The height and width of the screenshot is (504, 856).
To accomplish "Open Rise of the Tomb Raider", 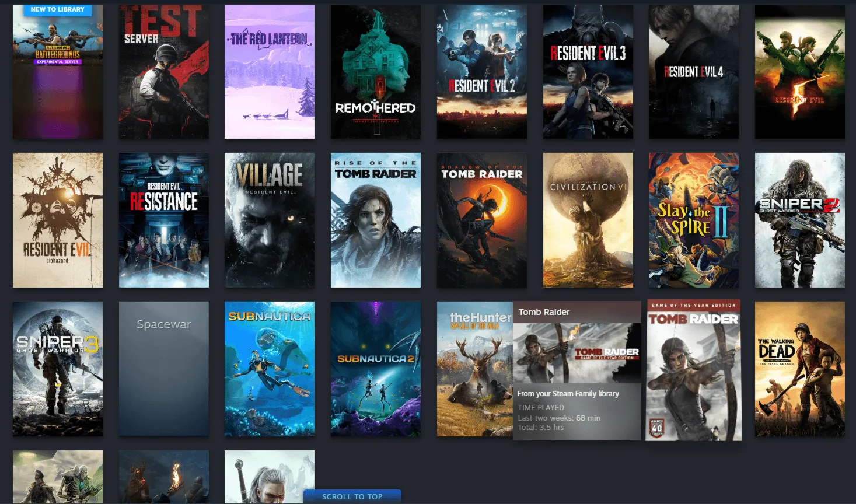I will [x=376, y=220].
